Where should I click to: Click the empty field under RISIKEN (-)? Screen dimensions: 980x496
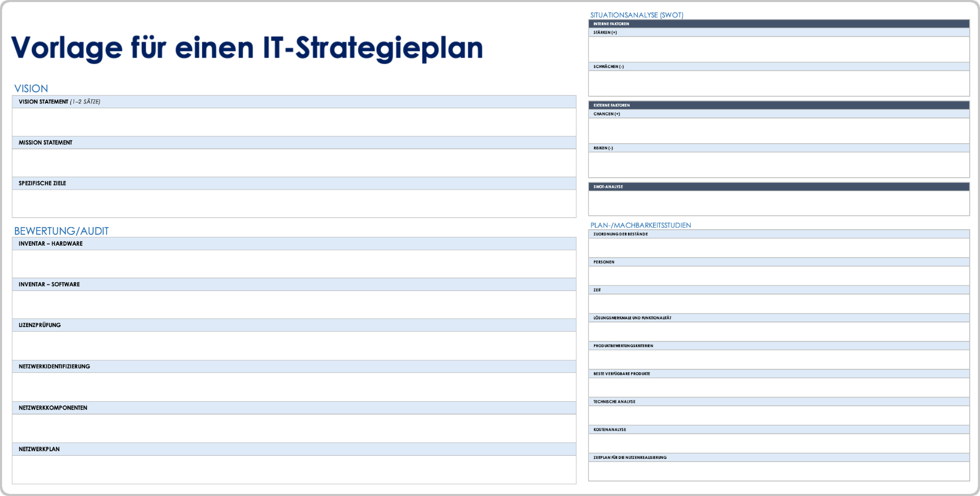779,165
